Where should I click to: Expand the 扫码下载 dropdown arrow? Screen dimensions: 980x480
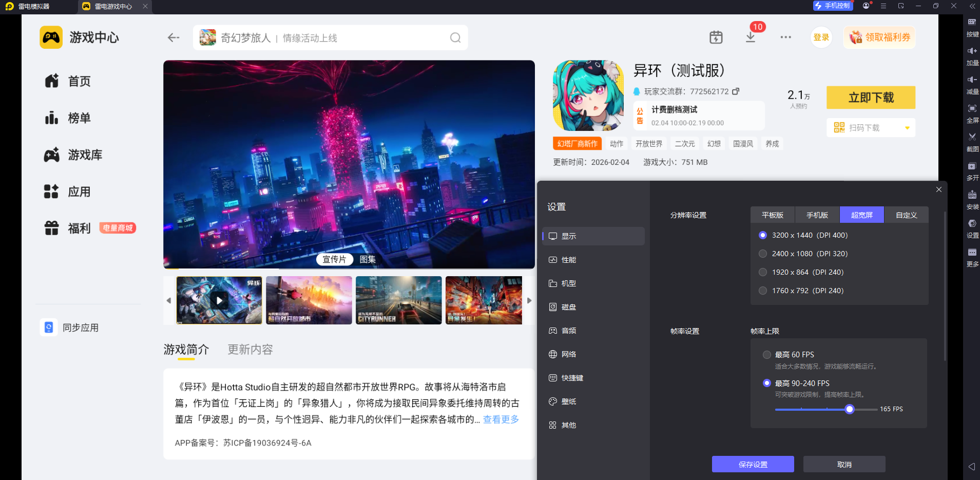coord(907,128)
